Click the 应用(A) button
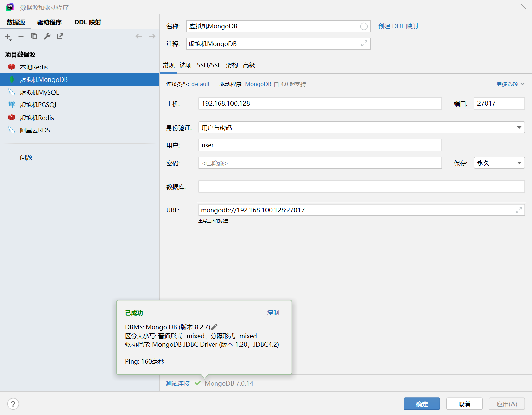Image resolution: width=532 pixels, height=415 pixels. (507, 404)
